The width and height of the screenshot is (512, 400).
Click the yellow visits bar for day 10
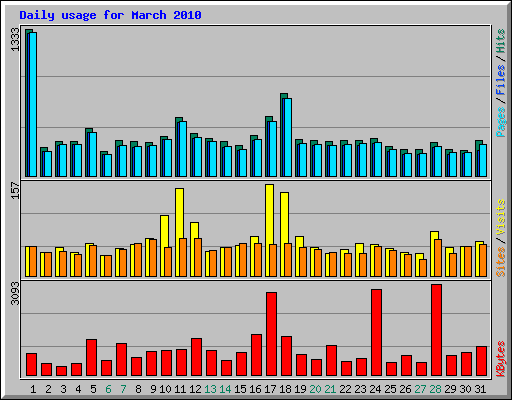164,246
